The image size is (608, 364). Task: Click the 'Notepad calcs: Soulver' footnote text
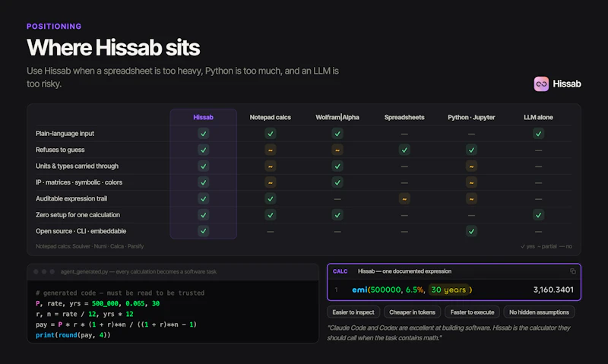tap(90, 246)
